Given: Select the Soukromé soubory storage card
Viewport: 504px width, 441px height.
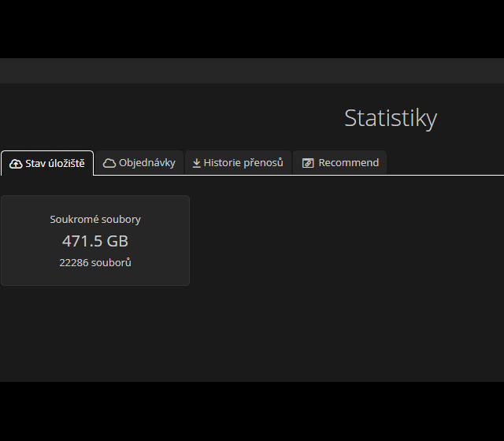Looking at the screenshot, I should pyautogui.click(x=95, y=272).
